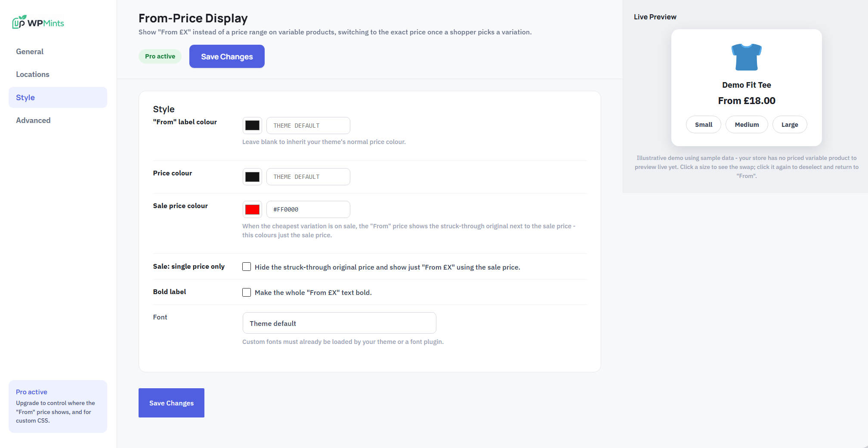868x448 pixels.
Task: Click the Live Preview heading
Action: click(655, 17)
